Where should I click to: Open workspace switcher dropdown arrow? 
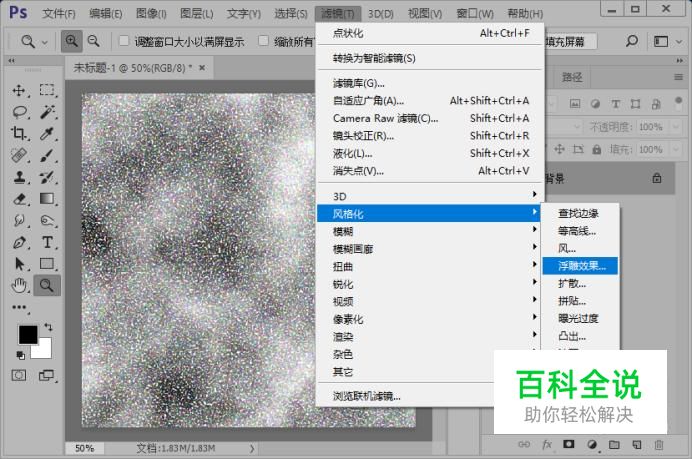(x=679, y=42)
